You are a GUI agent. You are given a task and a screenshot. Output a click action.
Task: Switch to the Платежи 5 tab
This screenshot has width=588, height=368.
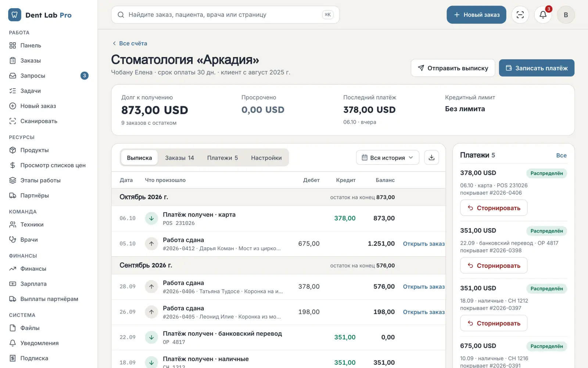point(222,158)
